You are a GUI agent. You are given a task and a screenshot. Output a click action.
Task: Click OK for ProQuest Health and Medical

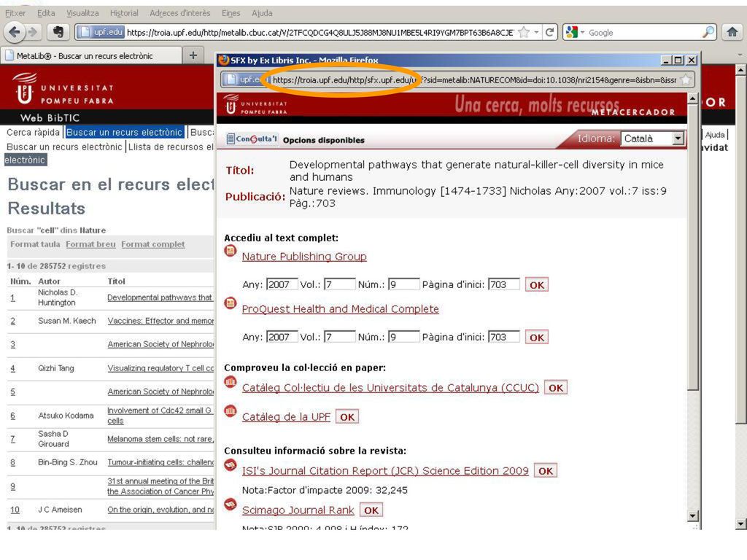point(536,337)
